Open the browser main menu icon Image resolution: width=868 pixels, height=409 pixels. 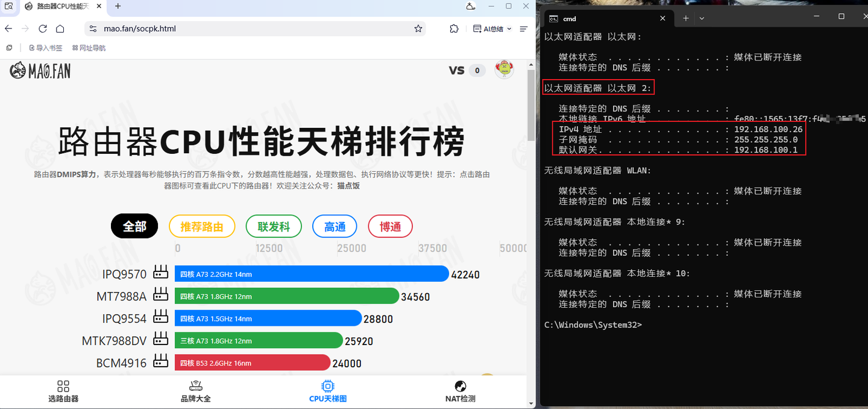(x=524, y=28)
